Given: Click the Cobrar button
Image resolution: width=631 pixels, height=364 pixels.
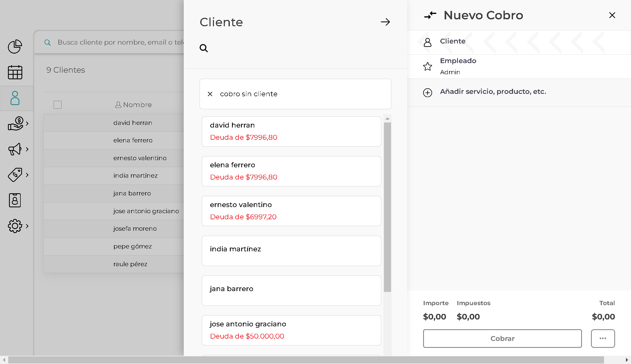Looking at the screenshot, I should 502,339.
